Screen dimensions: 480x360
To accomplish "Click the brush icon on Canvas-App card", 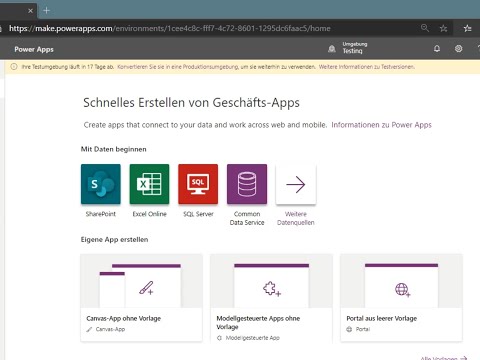I will [x=146, y=288].
